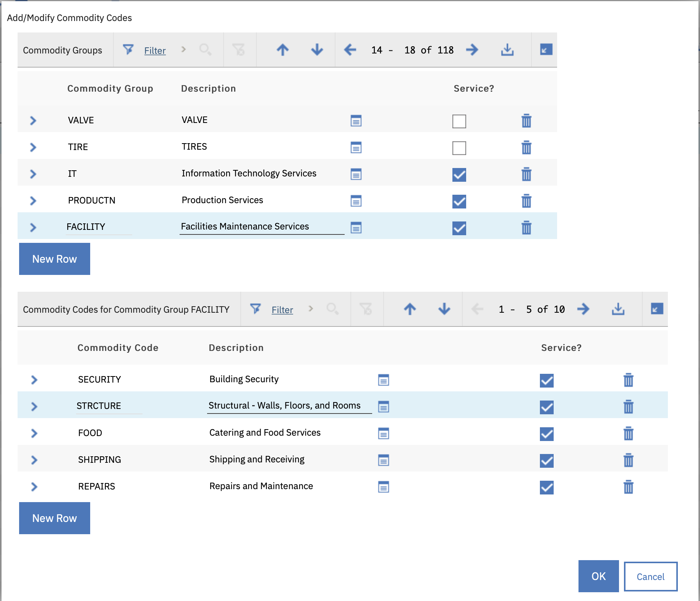Screen dimensions: 700x601
Task: Delete the SHIPPING commodity code row
Action: click(x=628, y=460)
